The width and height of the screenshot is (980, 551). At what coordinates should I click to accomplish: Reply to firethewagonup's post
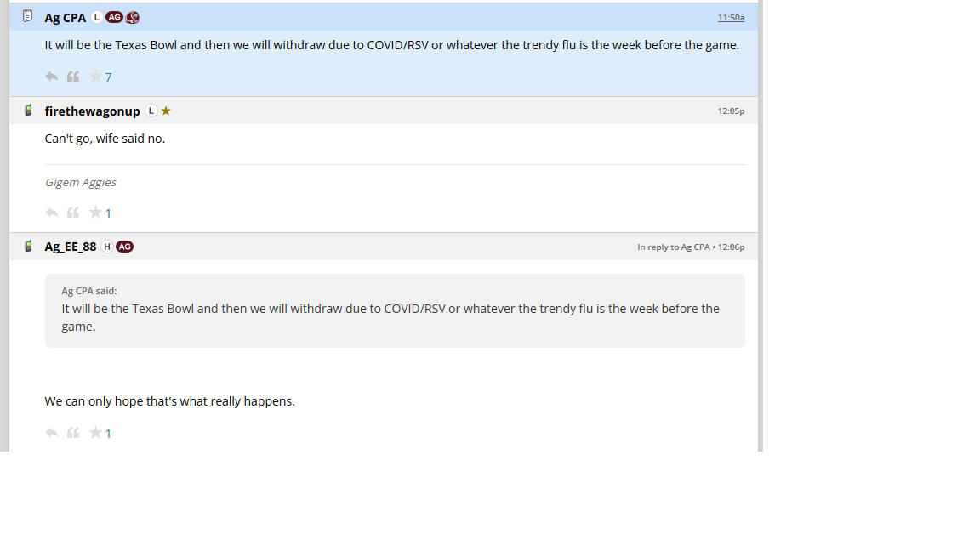coord(52,213)
